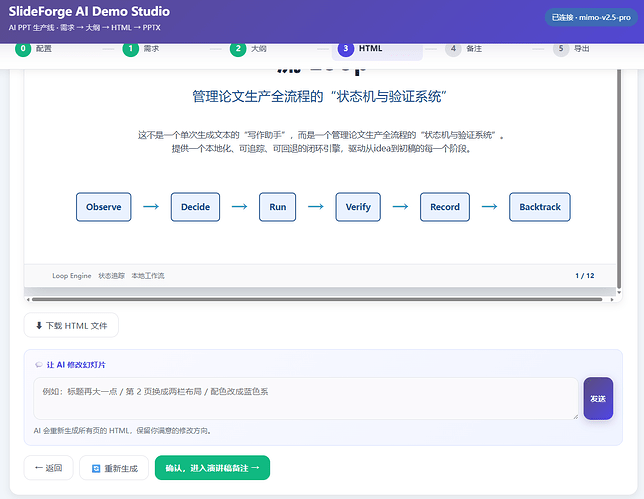Click the Record box in slide
This screenshot has height=499, width=644.
pyautogui.click(x=445, y=207)
